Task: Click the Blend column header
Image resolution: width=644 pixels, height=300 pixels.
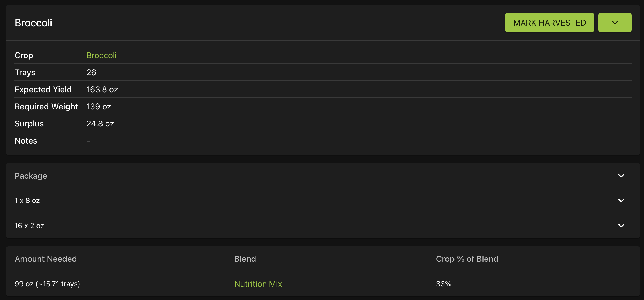Action: (x=245, y=259)
